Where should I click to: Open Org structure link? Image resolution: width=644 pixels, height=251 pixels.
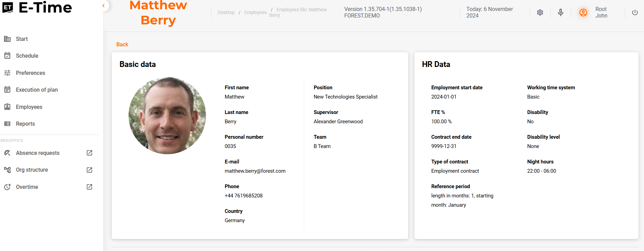(32, 170)
